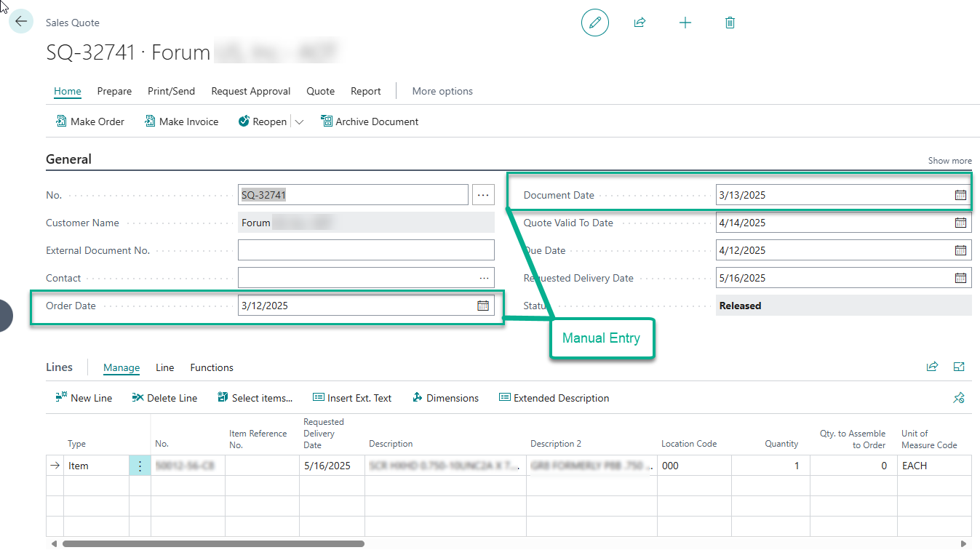The height and width of the screenshot is (550, 980).
Task: Open the share icon at page top
Action: coord(640,23)
